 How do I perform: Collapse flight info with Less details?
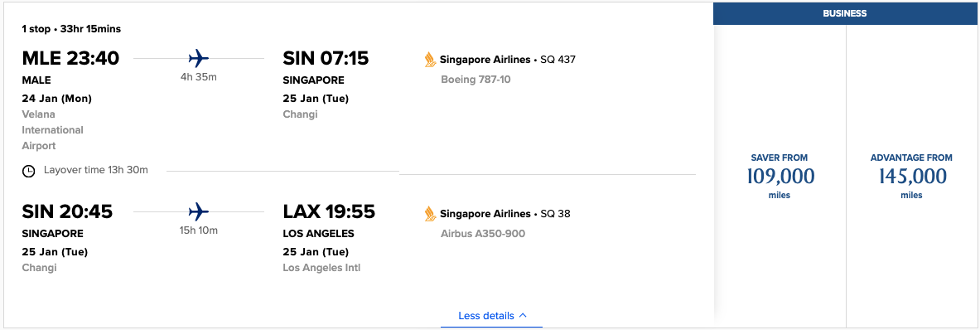(491, 316)
